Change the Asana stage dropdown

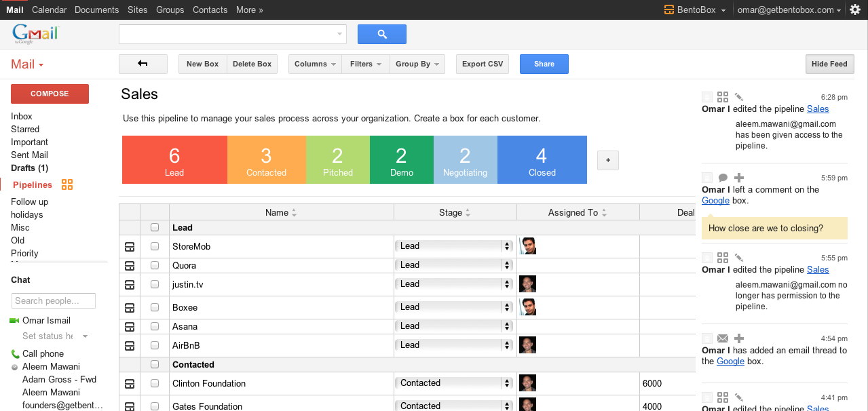[455, 326]
